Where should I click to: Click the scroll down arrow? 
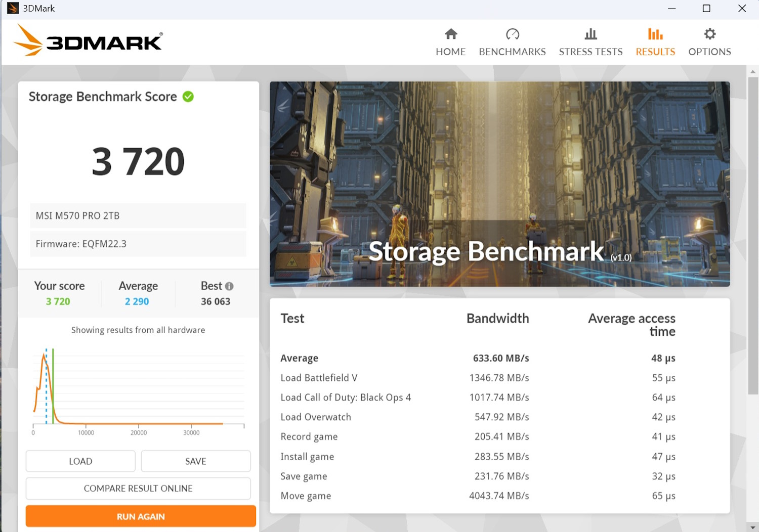click(753, 527)
